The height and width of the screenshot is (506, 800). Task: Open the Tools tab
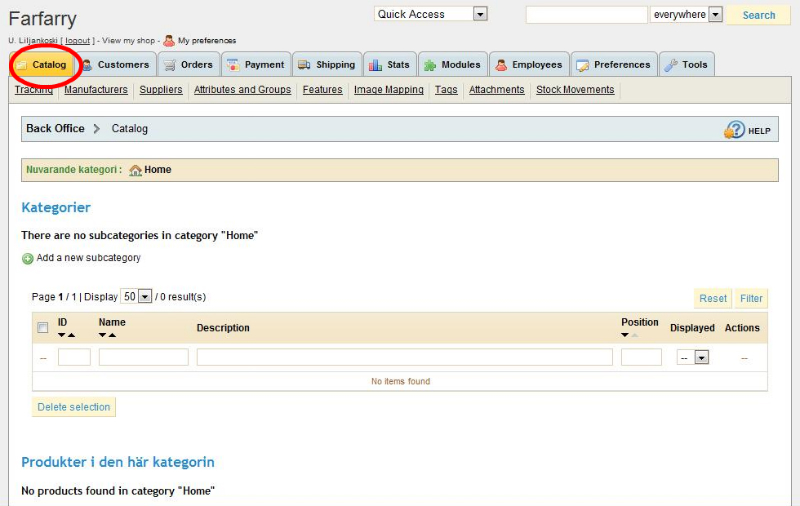click(686, 65)
